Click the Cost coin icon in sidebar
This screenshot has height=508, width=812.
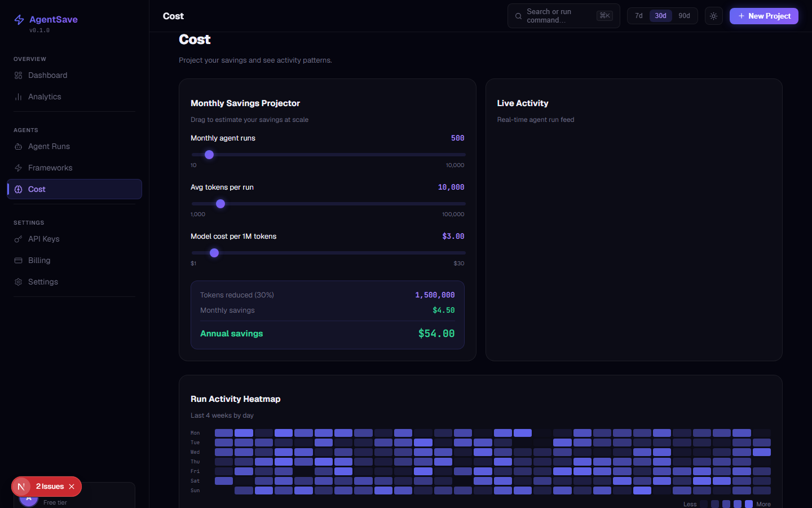[18, 190]
